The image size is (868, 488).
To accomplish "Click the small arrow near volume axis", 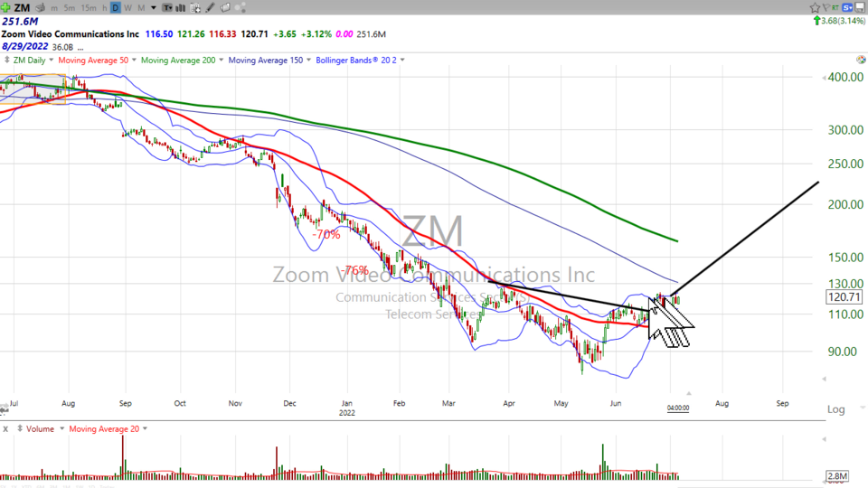I will pos(824,439).
